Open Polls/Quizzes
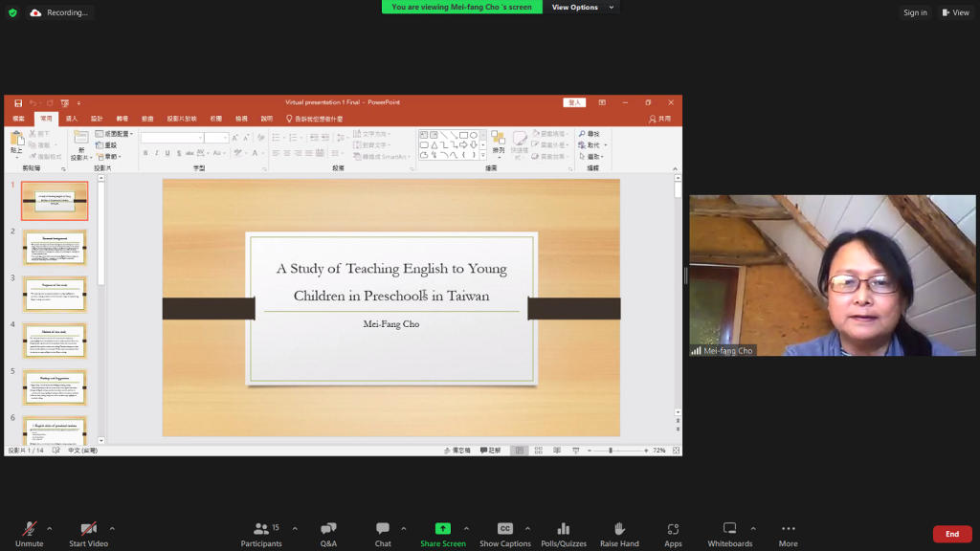The image size is (980, 551). click(x=563, y=533)
